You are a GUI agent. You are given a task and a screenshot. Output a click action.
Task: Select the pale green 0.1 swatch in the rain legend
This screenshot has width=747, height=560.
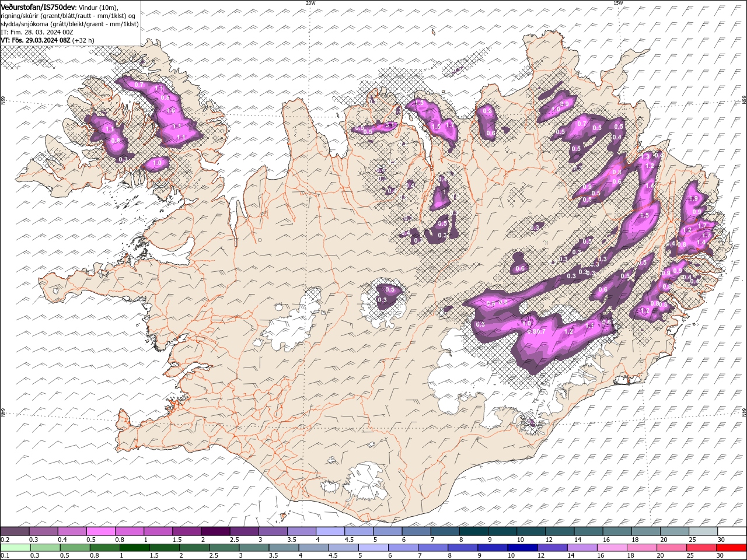click(x=15, y=548)
